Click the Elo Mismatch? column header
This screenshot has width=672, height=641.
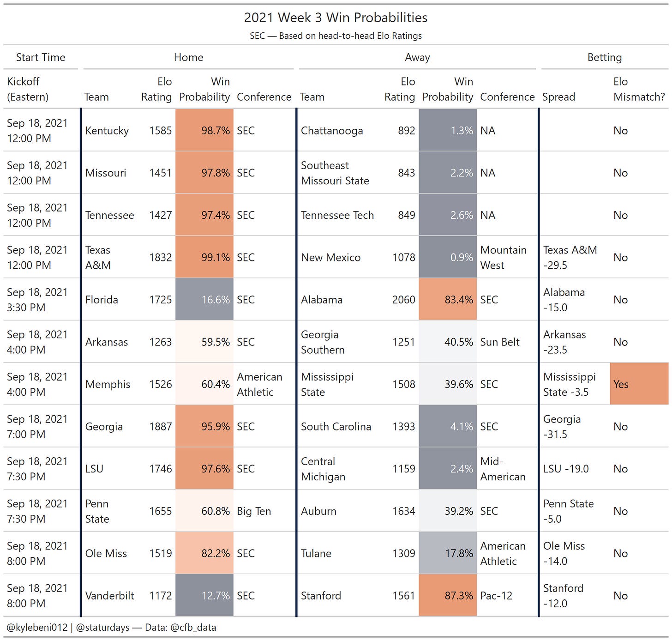click(639, 89)
